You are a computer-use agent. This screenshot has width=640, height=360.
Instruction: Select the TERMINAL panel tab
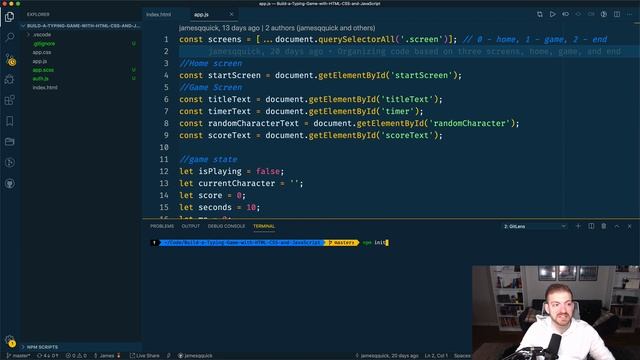[x=264, y=226]
